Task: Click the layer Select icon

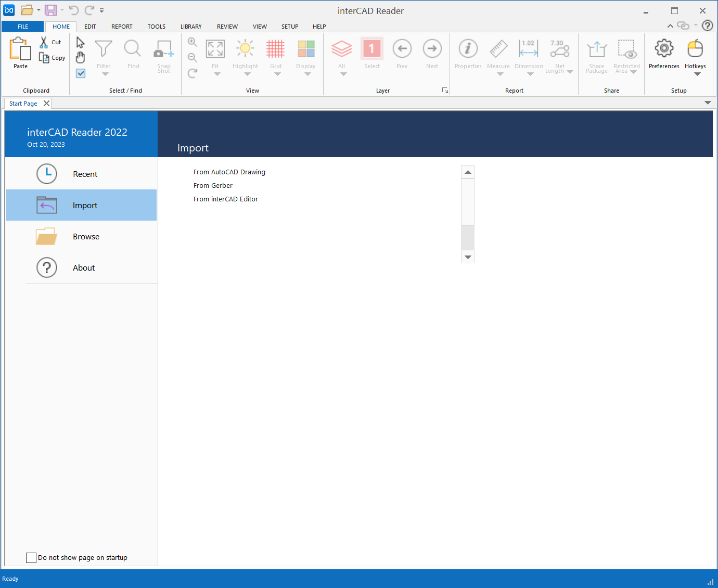Action: click(372, 49)
